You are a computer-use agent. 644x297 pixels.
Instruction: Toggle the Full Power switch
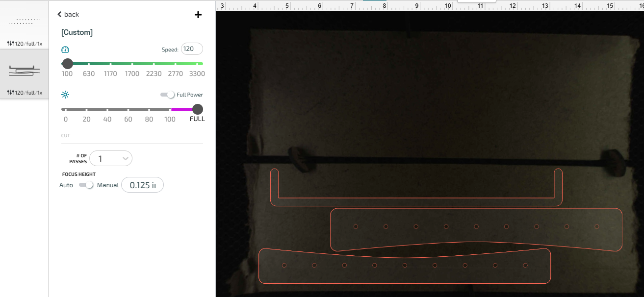(168, 95)
